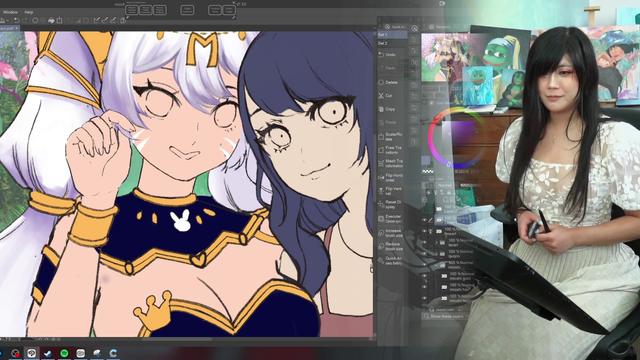
Task: Click Flip Horizontal in Quick Access
Action: [391, 177]
